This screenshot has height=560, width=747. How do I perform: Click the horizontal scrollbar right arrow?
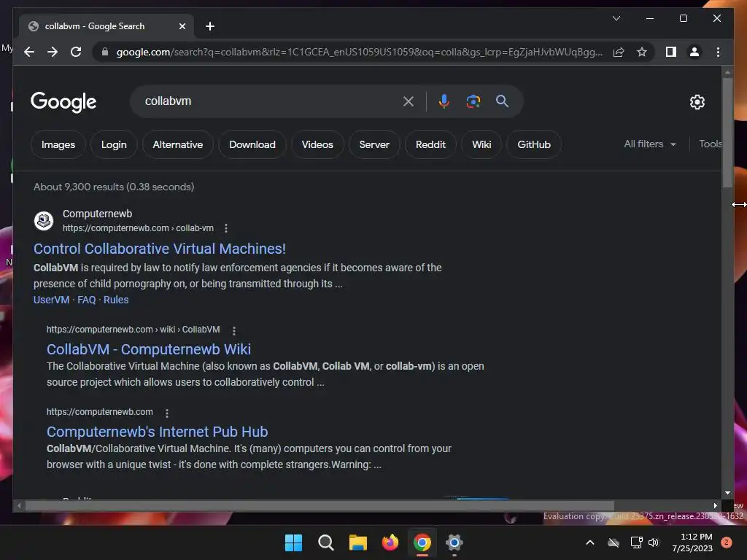tap(715, 506)
